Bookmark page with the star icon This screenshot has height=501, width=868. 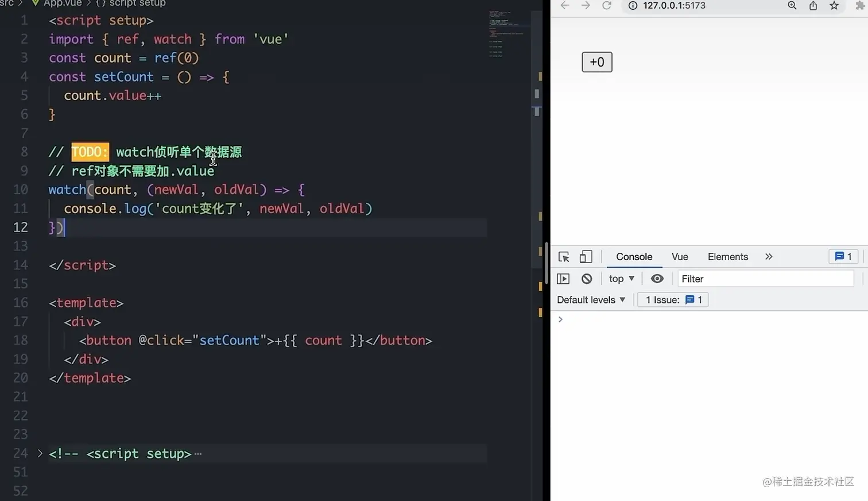click(835, 6)
